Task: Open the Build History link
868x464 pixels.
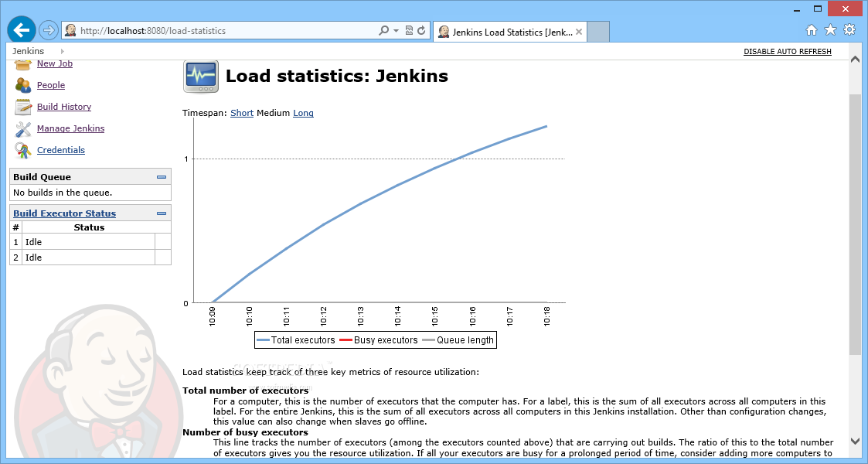Action: [x=64, y=107]
